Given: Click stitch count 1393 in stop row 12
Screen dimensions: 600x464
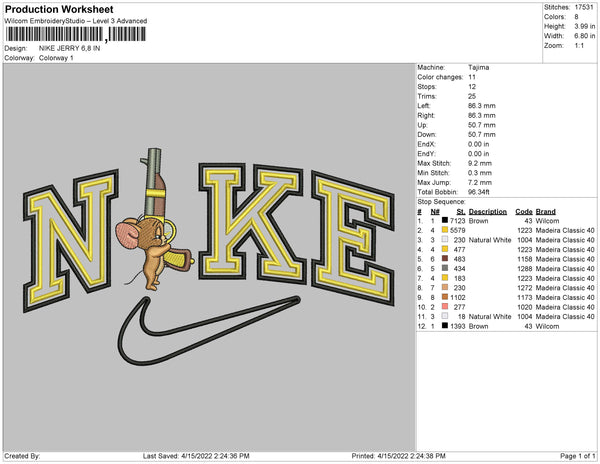Looking at the screenshot, I should coord(458,326).
